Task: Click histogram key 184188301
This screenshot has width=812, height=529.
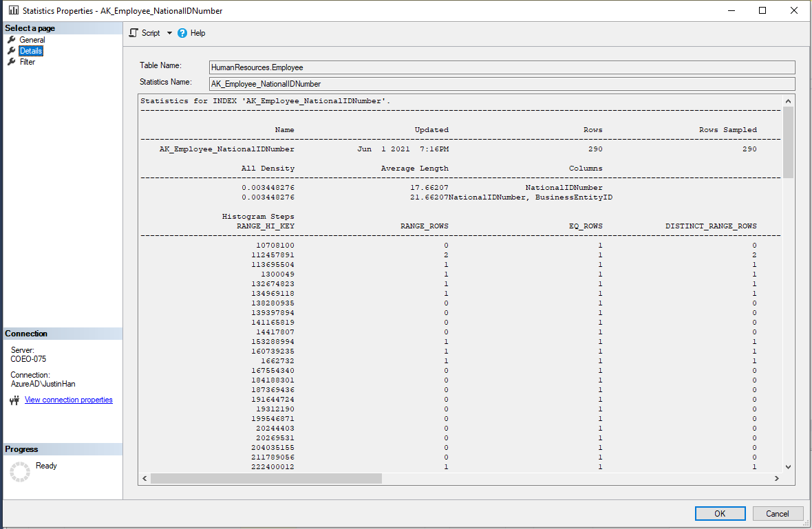Action: [273, 380]
